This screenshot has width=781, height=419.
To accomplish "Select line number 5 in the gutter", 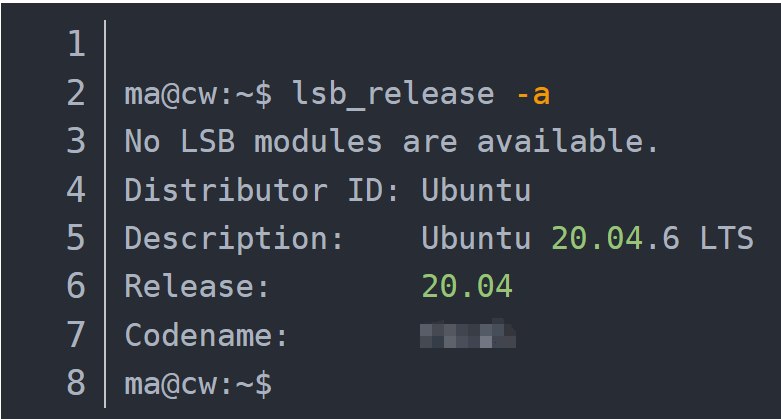I will [x=76, y=239].
